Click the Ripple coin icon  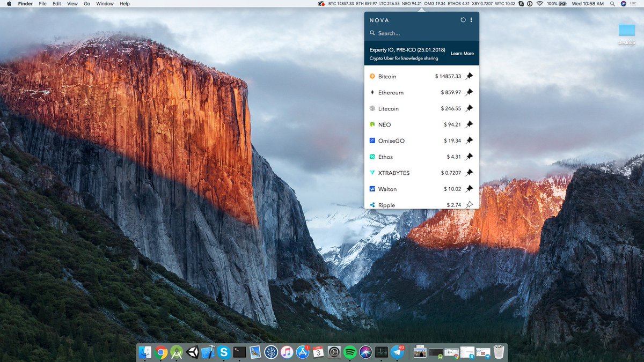372,205
